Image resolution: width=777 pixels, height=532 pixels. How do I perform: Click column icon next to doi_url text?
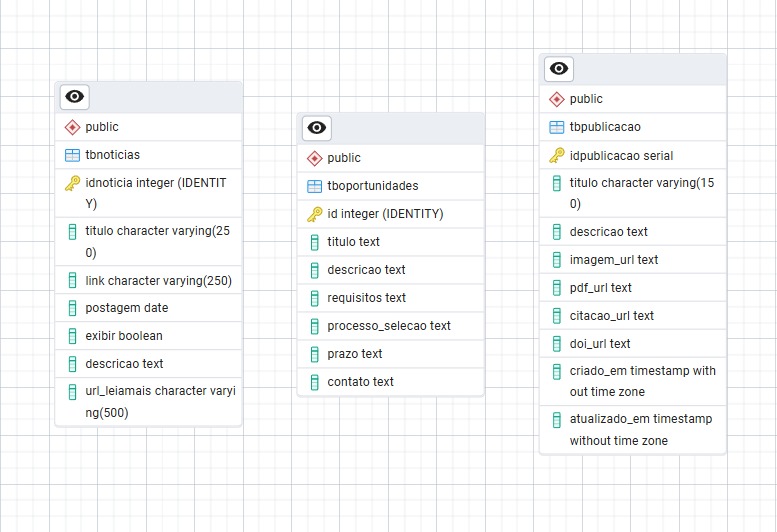coord(557,344)
